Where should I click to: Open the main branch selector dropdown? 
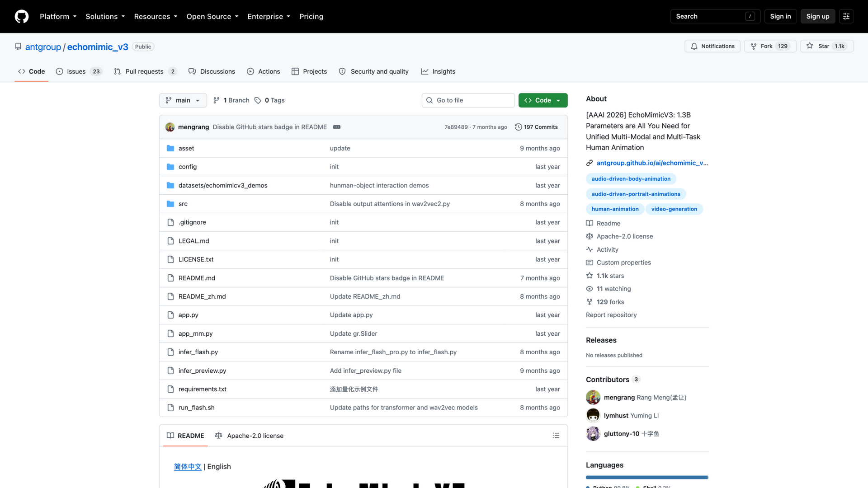click(x=183, y=100)
